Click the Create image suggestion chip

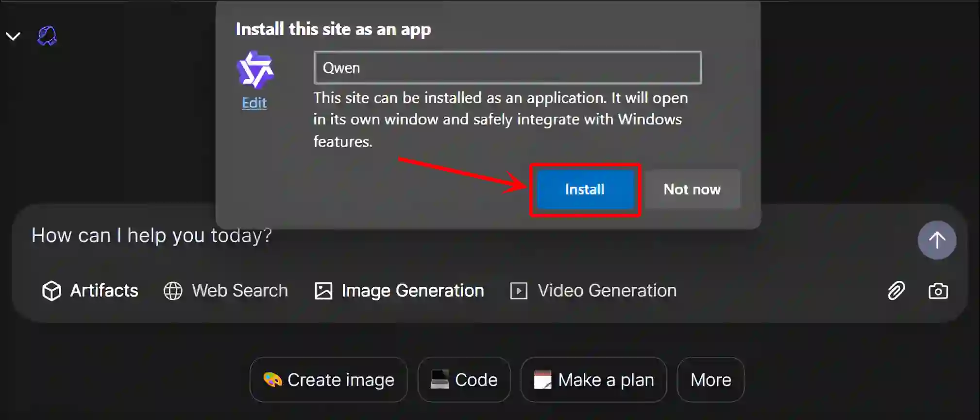click(x=329, y=380)
